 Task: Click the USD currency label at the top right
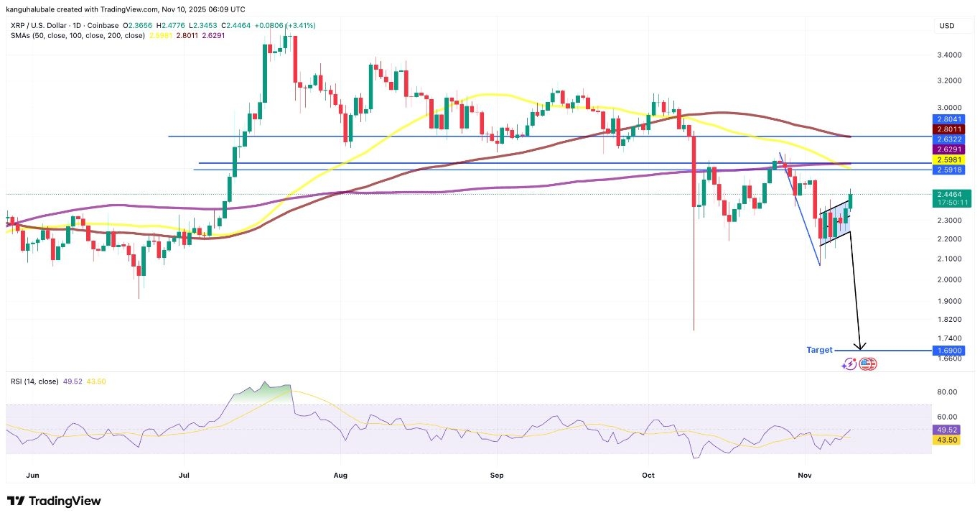pos(946,25)
